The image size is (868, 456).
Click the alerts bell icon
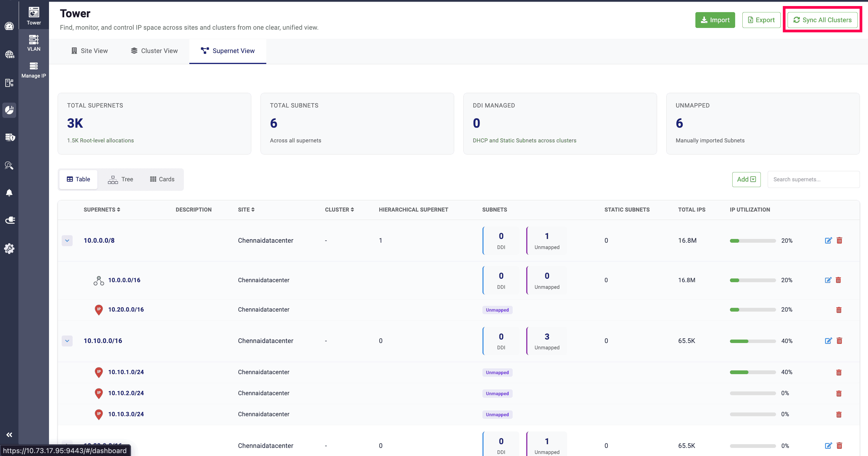(x=9, y=193)
